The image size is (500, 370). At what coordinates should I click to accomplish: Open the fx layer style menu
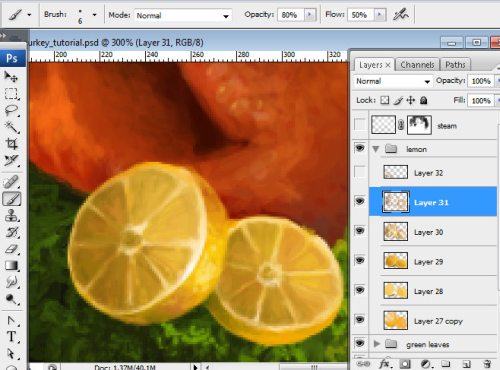385,364
